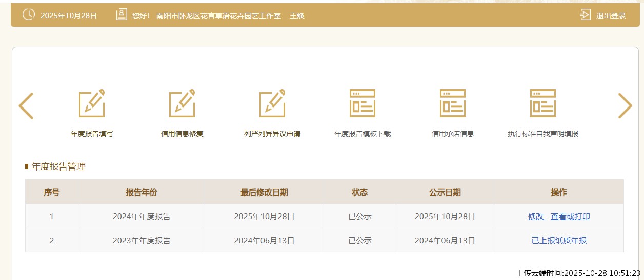Viewport: 644px width, 280px height.
Task: Click the 年度报告管理 section heading
Action: [58, 167]
